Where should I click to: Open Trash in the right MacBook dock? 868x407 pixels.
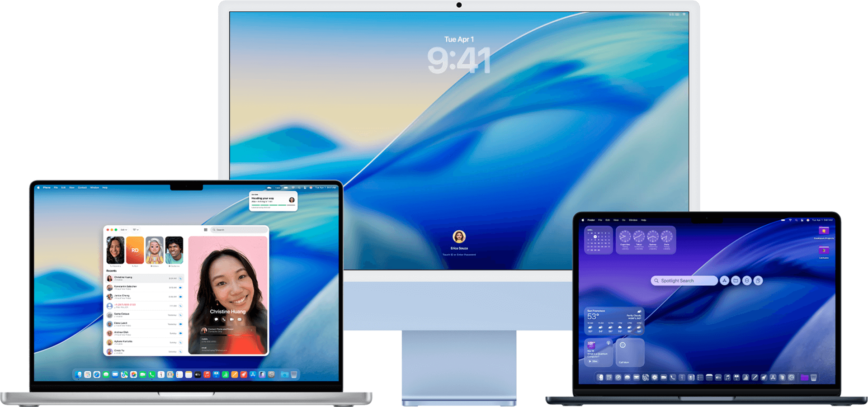point(813,377)
